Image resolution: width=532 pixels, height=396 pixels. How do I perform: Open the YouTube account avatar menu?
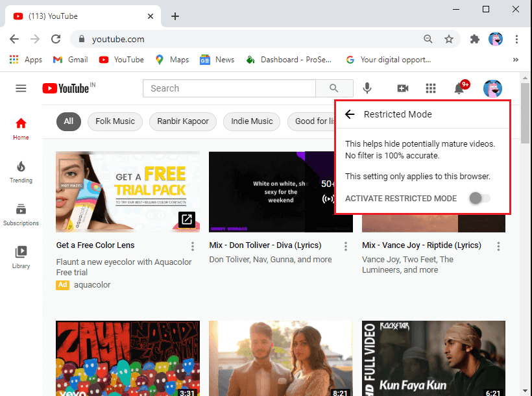[492, 89]
